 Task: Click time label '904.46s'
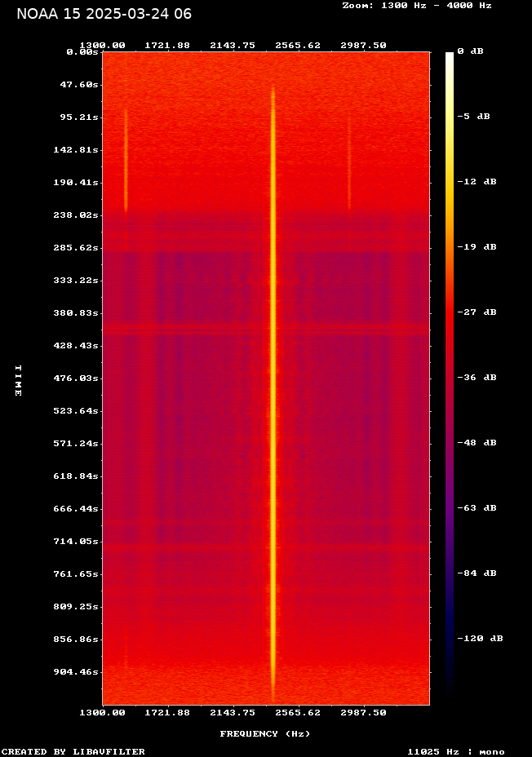(x=76, y=672)
